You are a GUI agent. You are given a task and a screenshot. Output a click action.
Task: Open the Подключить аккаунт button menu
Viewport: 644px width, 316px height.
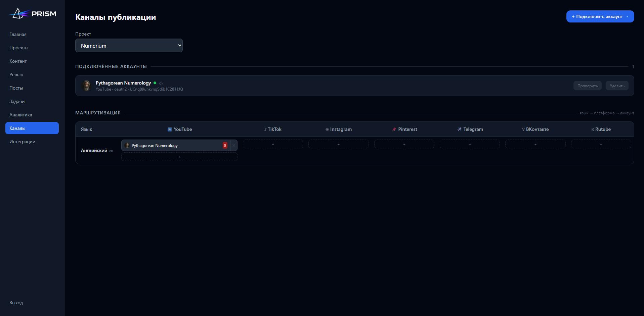(600, 16)
